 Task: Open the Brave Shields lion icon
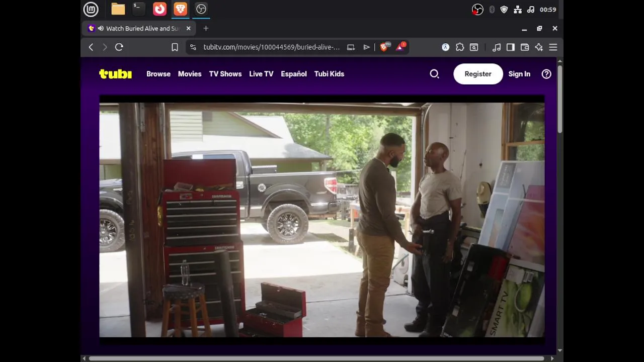pyautogui.click(x=385, y=47)
